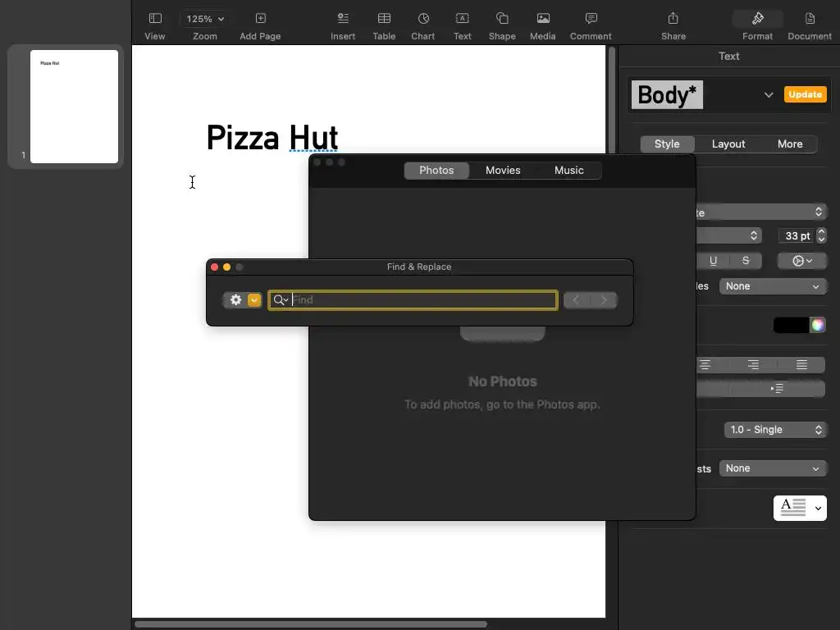Open the font typeface popup
This screenshot has height=630, width=840.
(x=728, y=235)
